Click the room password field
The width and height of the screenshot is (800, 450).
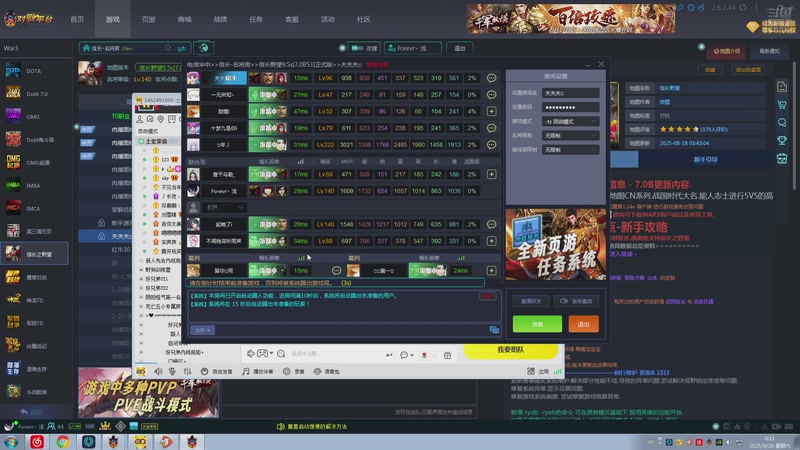(570, 107)
